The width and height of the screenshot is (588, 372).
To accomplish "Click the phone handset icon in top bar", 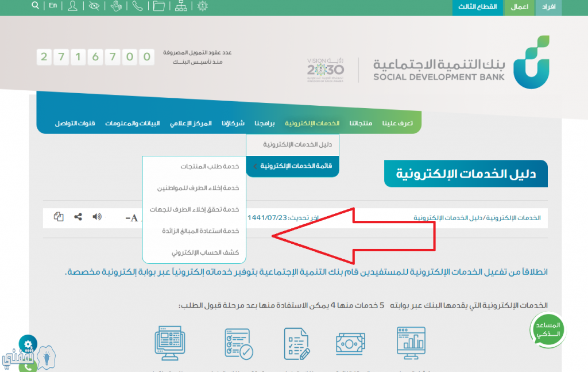I will pos(138,6).
